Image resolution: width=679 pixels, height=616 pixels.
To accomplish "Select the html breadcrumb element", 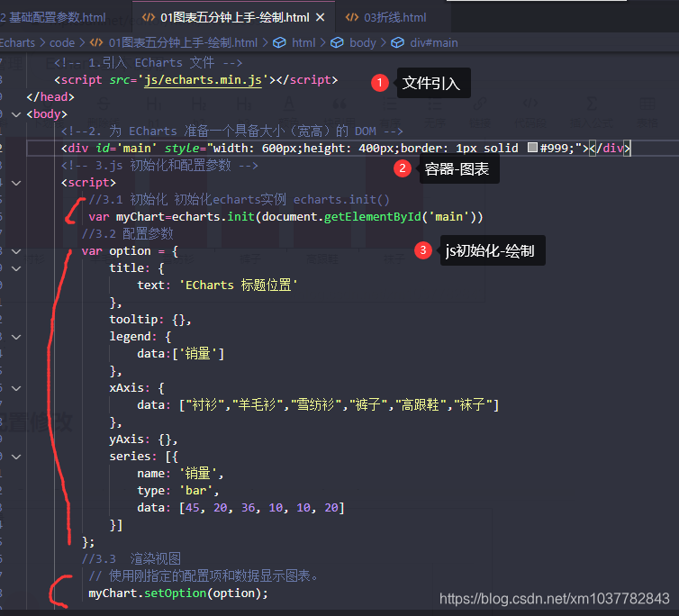I will [x=303, y=43].
